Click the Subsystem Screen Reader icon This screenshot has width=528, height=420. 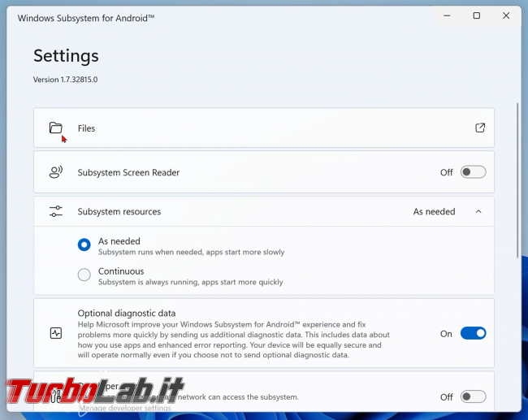point(56,171)
